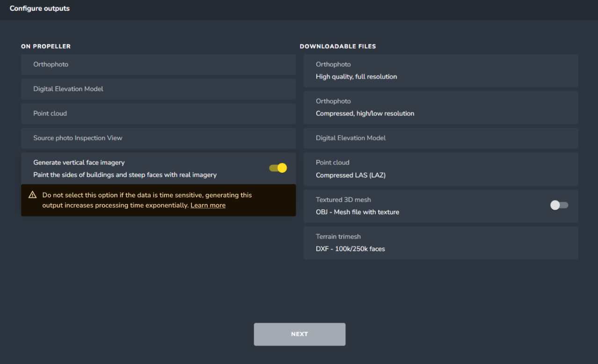598x364 pixels.
Task: Select the compressed high/low resolution Orthophoto
Action: tap(440, 108)
